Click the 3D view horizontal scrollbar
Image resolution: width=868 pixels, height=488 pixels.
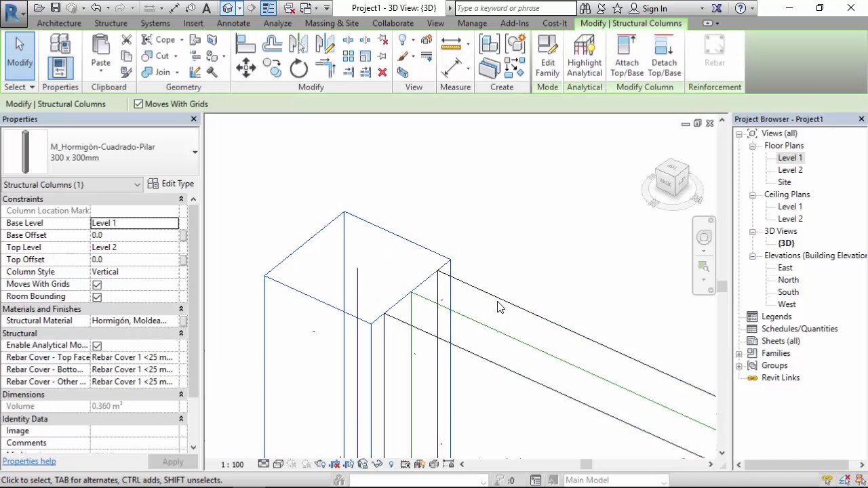586,464
